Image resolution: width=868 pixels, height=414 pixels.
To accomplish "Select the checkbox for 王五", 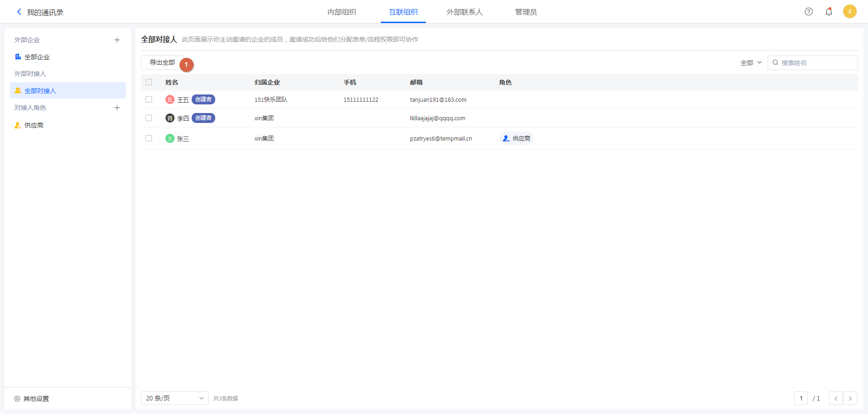I will point(149,99).
